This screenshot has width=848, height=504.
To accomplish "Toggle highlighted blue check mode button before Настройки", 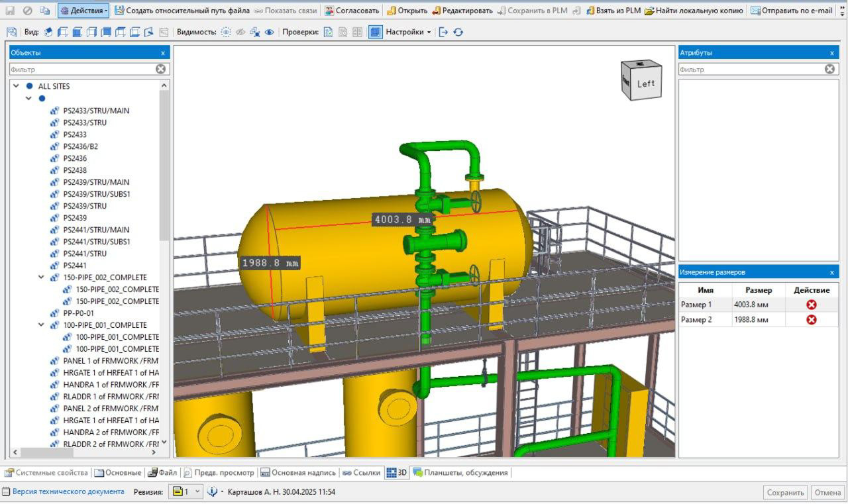I will coord(375,32).
